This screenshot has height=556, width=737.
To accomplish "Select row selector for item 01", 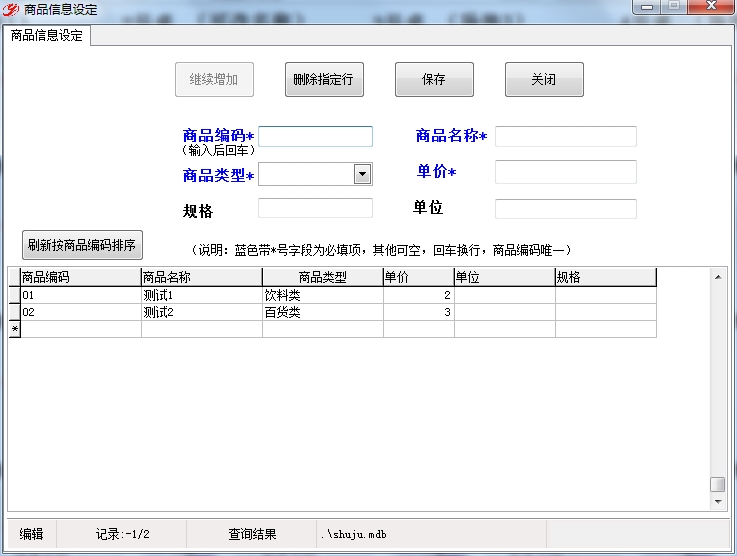I will pyautogui.click(x=14, y=296).
